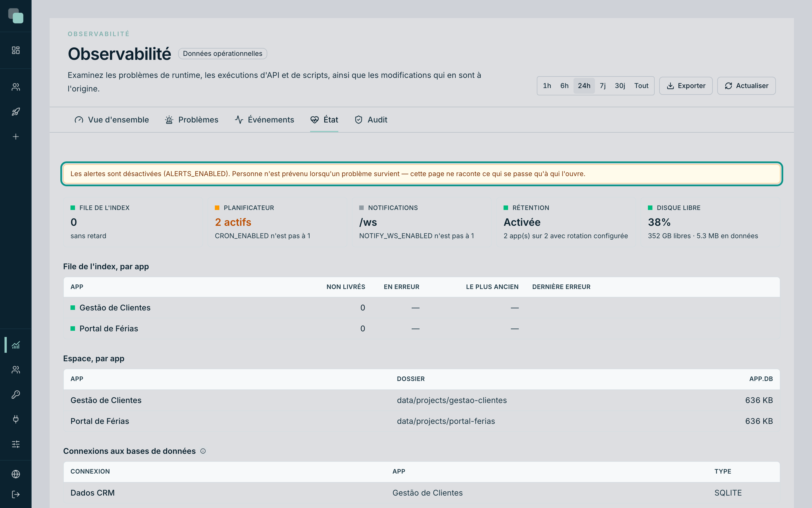The height and width of the screenshot is (508, 812).
Task: Open the observability chart icon in sidebar
Action: point(16,345)
